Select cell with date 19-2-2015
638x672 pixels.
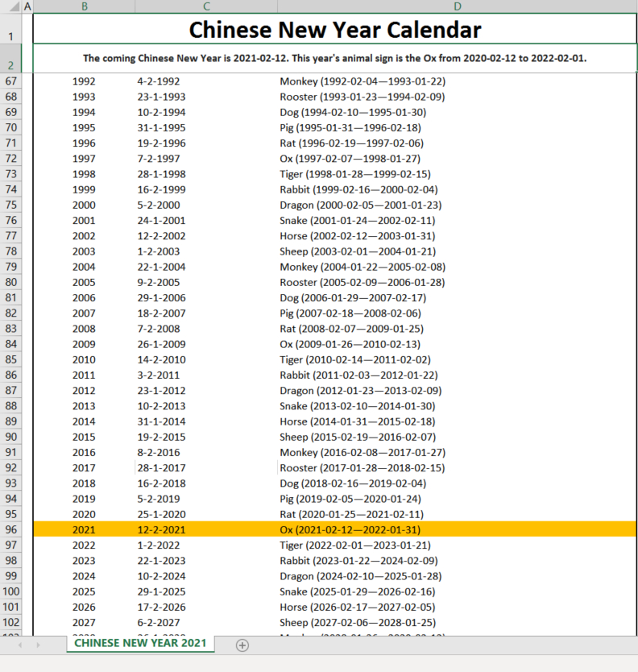click(x=206, y=437)
